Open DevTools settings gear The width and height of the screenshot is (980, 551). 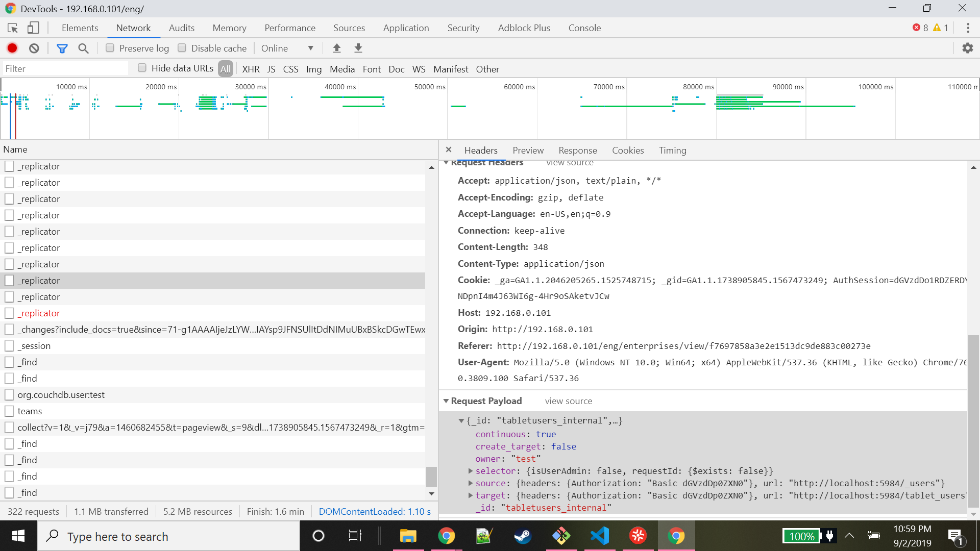tap(968, 47)
